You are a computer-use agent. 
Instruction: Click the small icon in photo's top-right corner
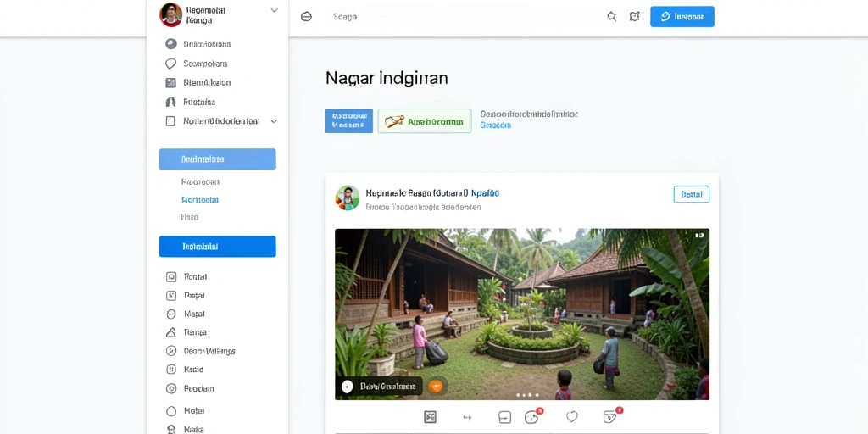699,236
